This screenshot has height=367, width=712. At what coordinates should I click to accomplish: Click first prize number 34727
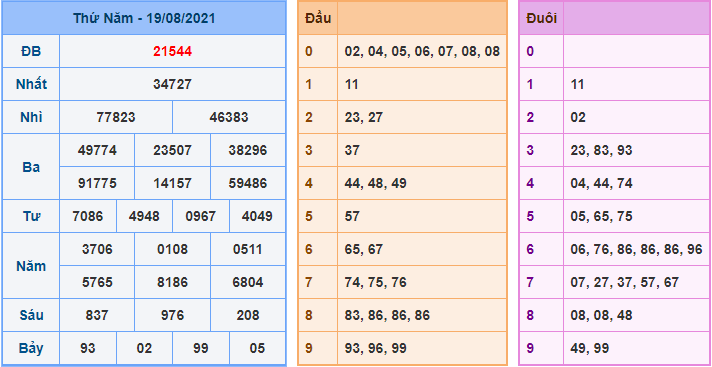pyautogui.click(x=173, y=84)
